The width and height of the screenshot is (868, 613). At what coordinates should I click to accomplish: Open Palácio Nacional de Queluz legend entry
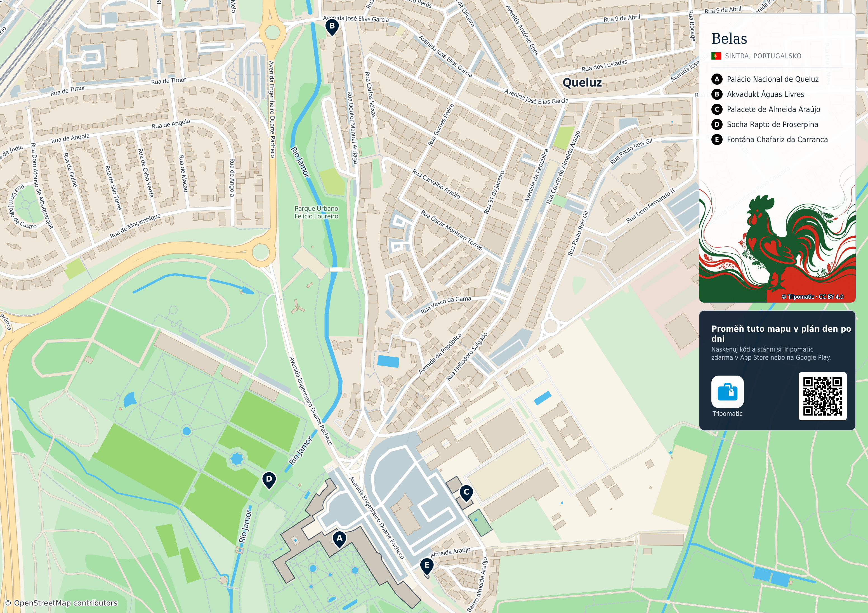pyautogui.click(x=772, y=79)
